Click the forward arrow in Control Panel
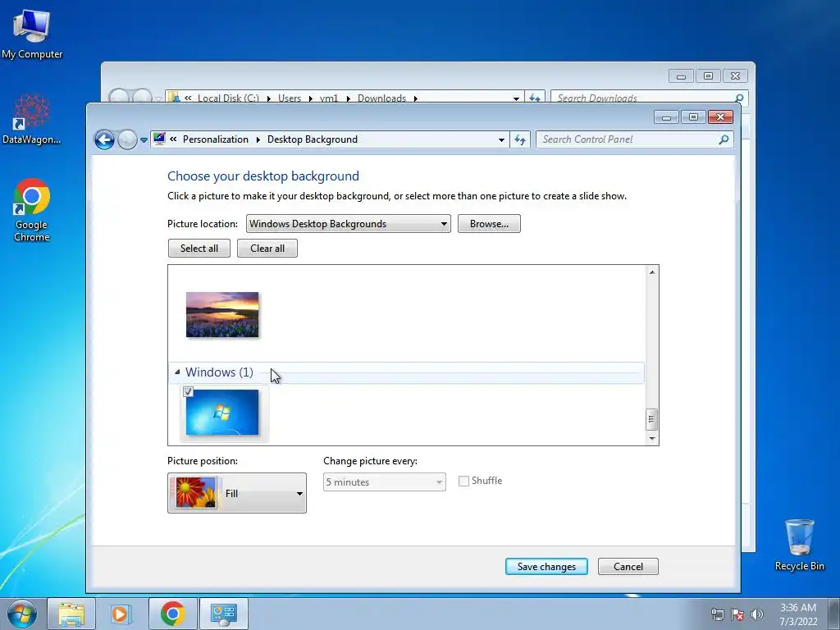 (x=127, y=139)
